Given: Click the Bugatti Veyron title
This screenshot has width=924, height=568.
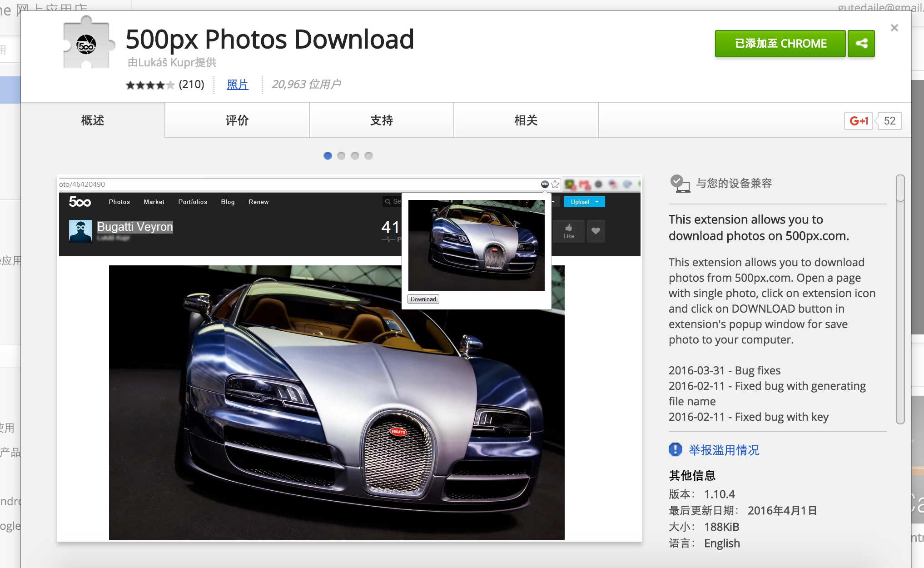Looking at the screenshot, I should (135, 227).
